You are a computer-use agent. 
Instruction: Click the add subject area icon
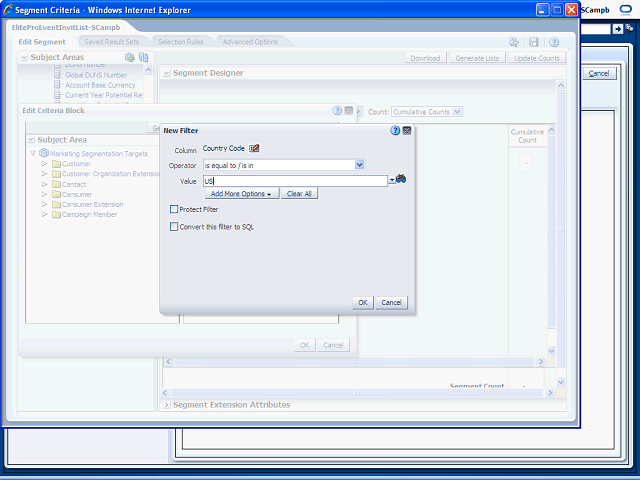point(130,57)
